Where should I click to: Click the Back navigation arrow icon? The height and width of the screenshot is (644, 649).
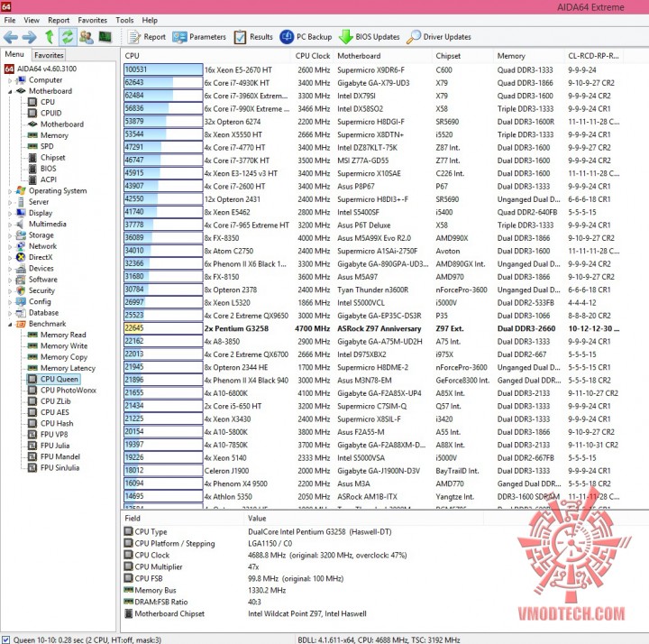10,37
